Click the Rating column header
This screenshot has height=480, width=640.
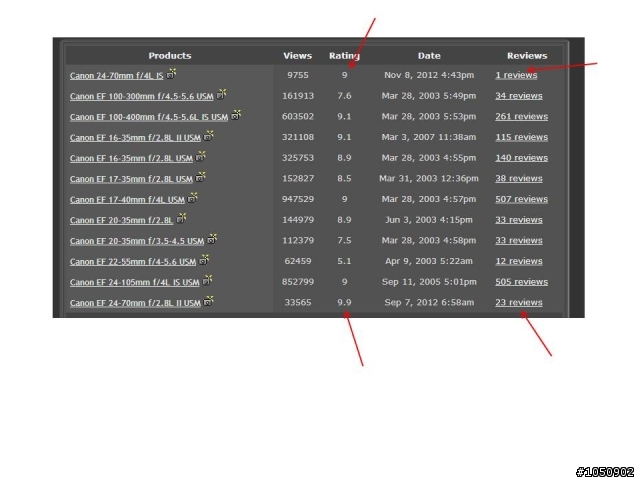tap(344, 56)
